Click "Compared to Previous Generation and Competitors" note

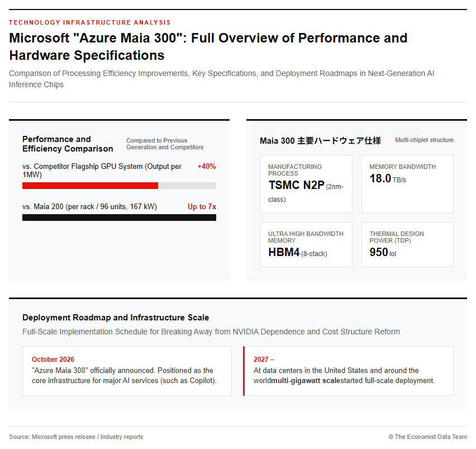165,144
